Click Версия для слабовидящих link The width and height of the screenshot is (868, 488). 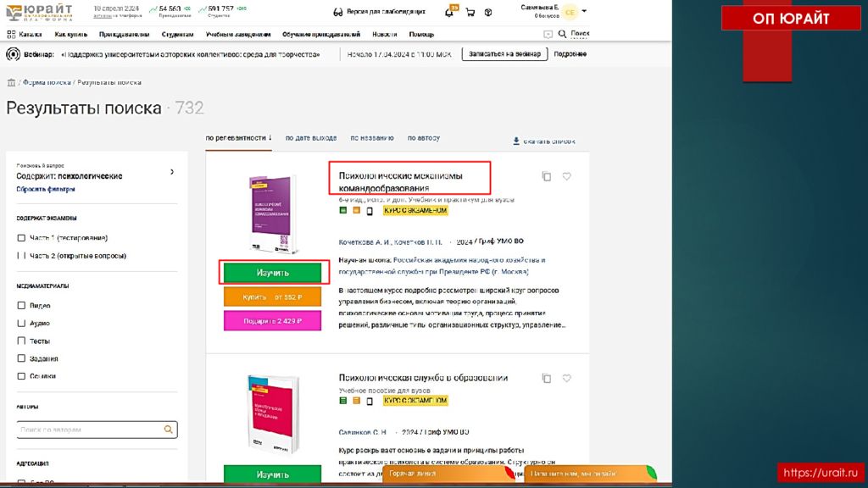[x=386, y=12]
